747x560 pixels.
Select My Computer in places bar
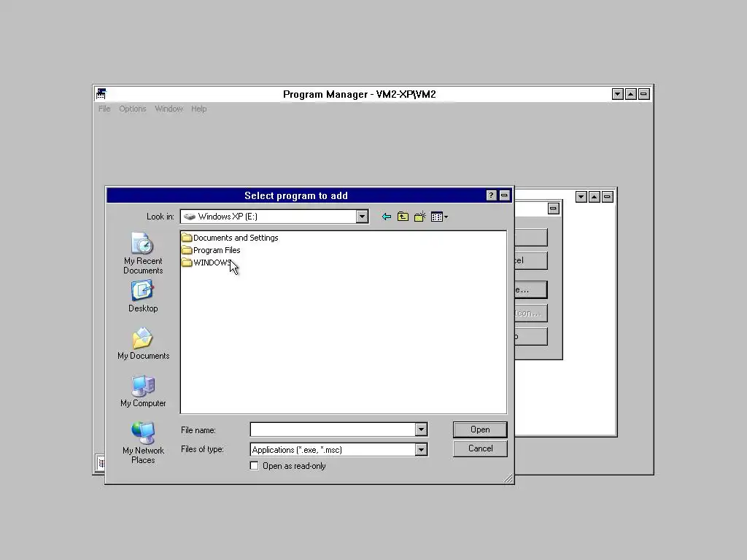[x=143, y=391]
